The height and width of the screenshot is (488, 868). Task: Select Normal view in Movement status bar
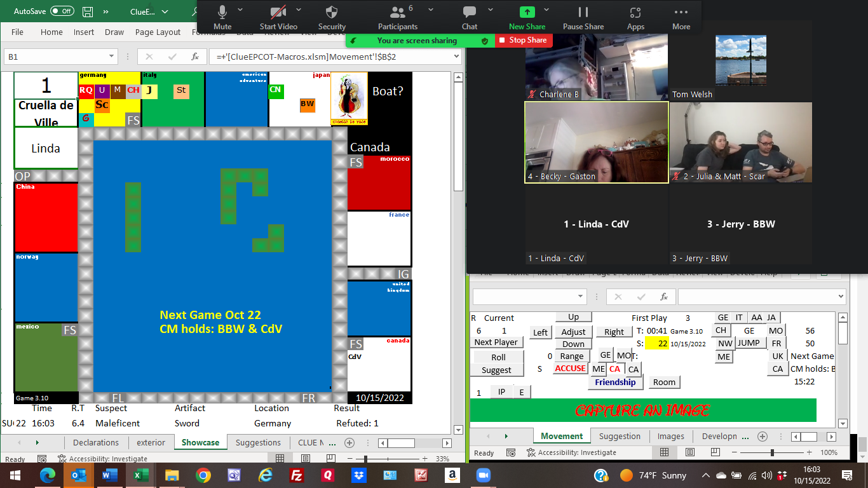pos(664,452)
